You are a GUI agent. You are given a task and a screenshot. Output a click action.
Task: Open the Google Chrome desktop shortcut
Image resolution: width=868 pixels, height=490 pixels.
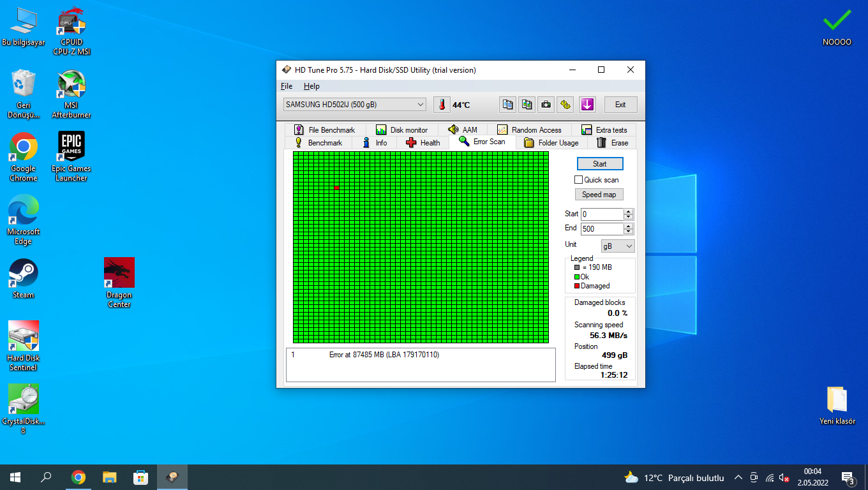tap(24, 157)
